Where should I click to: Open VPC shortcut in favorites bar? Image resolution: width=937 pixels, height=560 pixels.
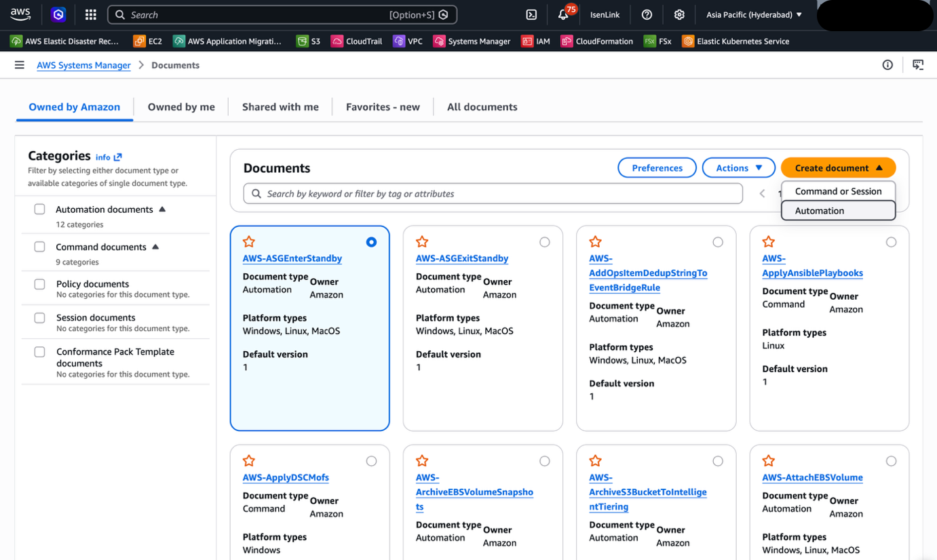coord(408,41)
